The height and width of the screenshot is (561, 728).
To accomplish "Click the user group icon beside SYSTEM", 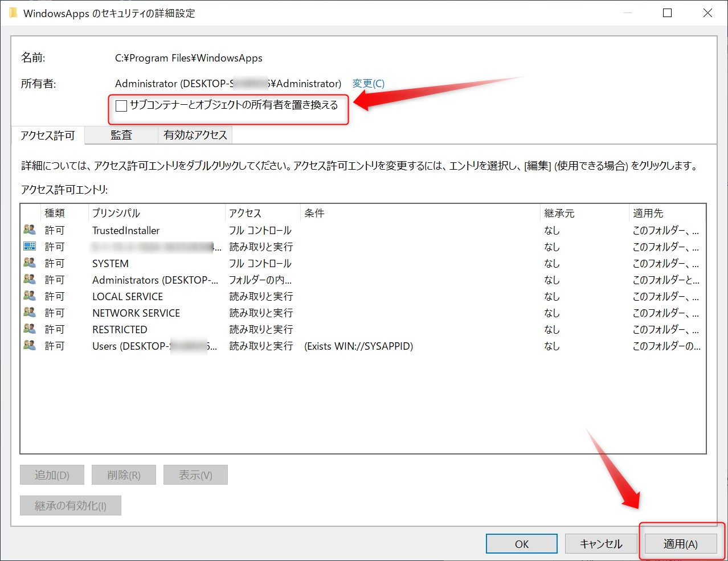I will (x=30, y=263).
